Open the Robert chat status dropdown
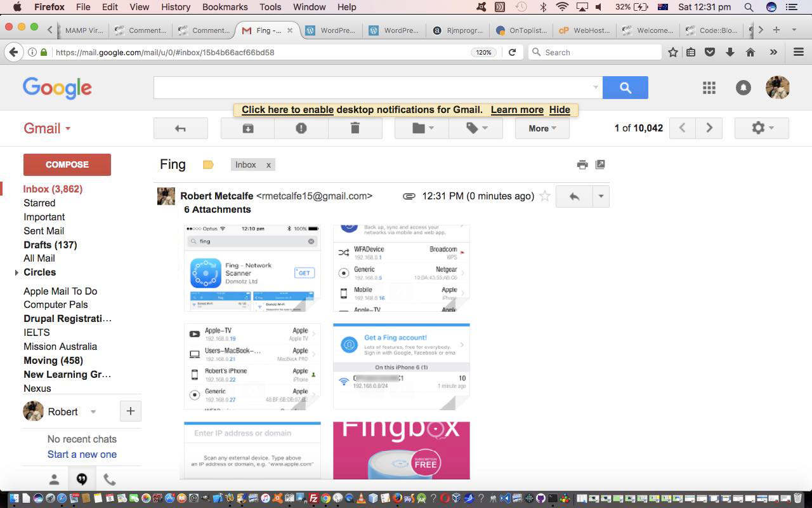This screenshot has height=508, width=812. (x=93, y=411)
